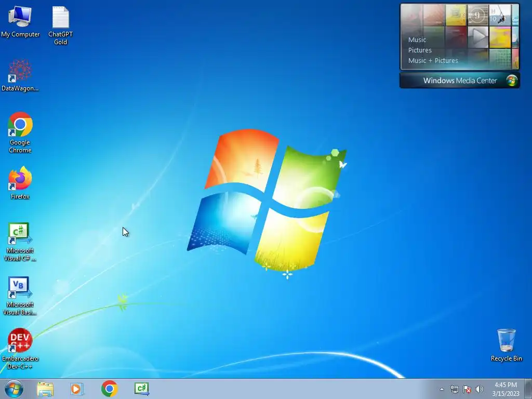Select the My Computer desktop icon
Viewport: 532px width, 399px height.
tap(20, 22)
